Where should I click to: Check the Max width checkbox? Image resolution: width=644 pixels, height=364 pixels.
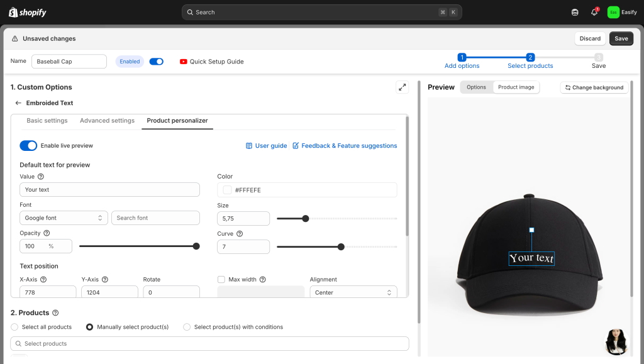[x=221, y=280]
